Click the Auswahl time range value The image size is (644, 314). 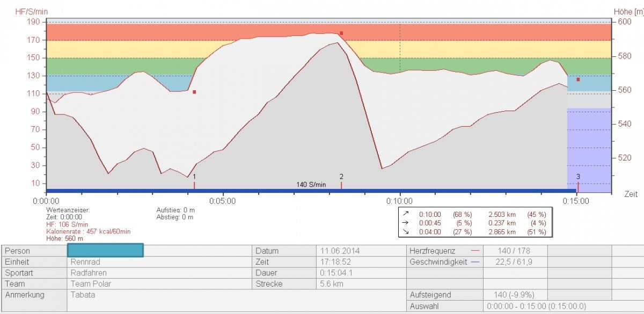[x=537, y=306]
